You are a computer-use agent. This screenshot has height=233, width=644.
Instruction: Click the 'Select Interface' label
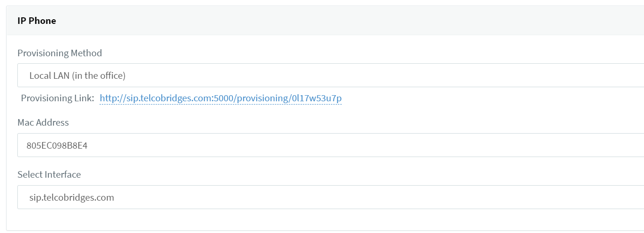tap(49, 174)
